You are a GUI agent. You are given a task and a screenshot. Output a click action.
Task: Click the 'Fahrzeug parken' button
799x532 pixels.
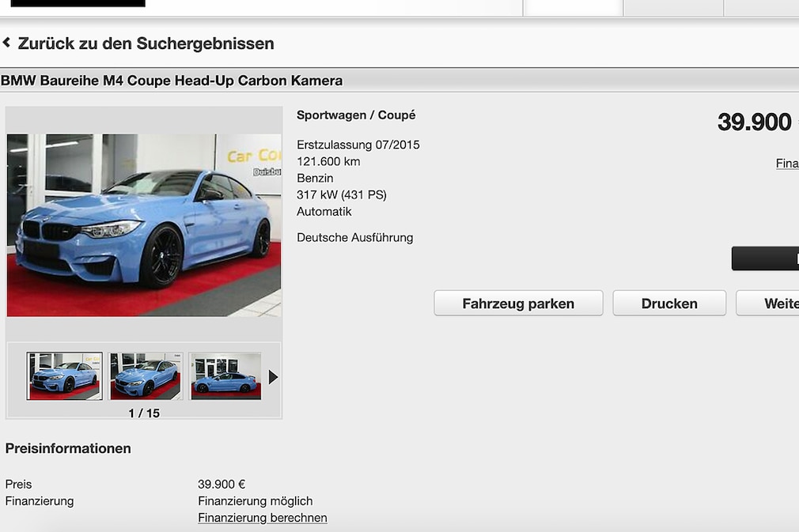click(518, 304)
